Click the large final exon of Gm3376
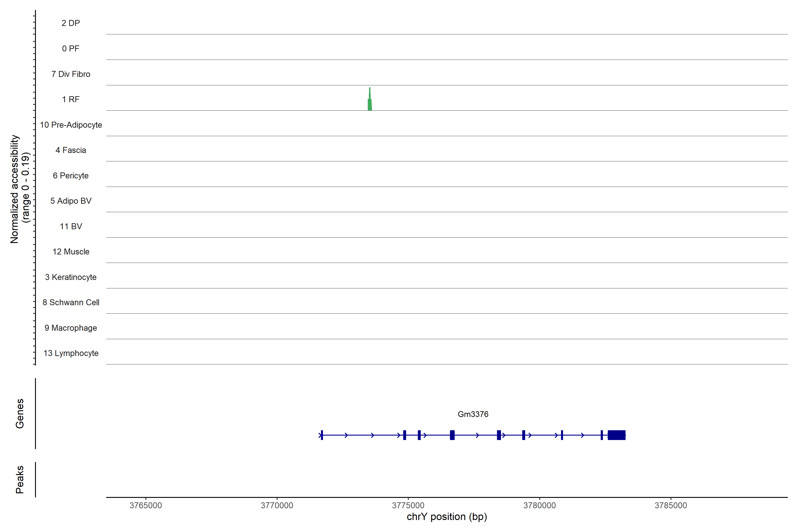Screen dimensions: 798x532 pyautogui.click(x=616, y=435)
